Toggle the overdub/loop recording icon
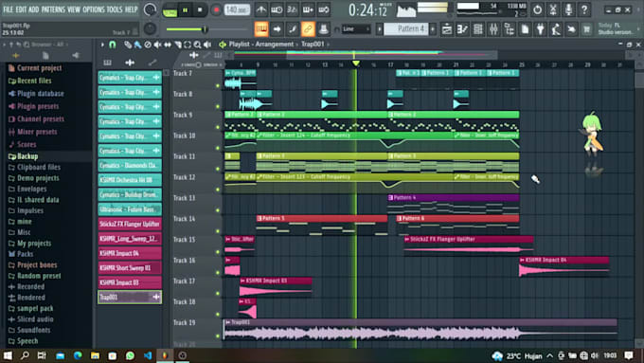The width and height of the screenshot is (644, 363). point(308,9)
